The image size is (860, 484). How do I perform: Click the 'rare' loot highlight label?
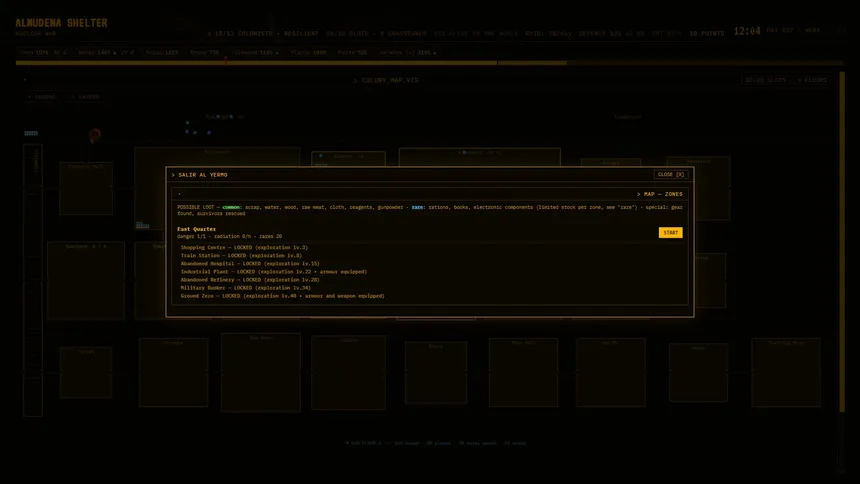417,207
